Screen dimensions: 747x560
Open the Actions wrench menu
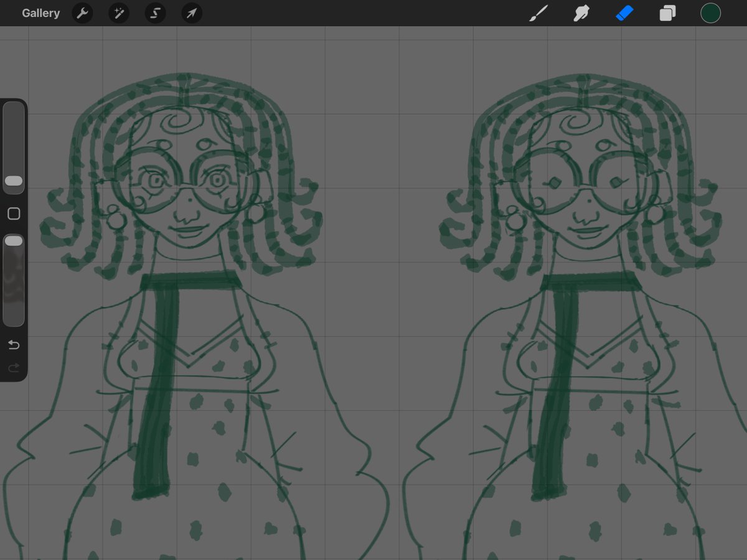pos(82,13)
